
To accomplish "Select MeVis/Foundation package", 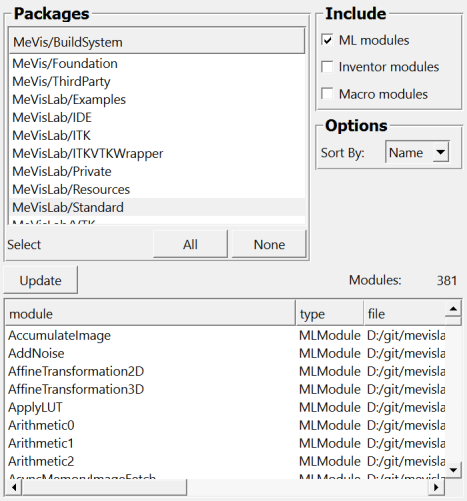I will (157, 63).
